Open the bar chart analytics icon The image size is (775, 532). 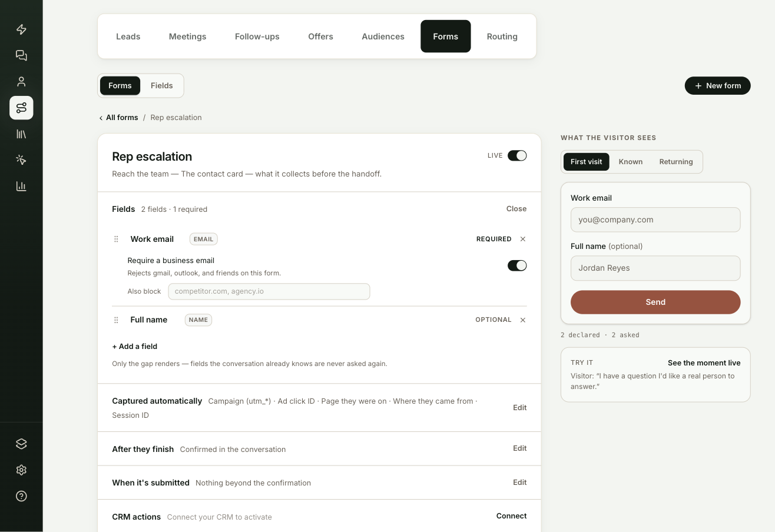pos(21,187)
